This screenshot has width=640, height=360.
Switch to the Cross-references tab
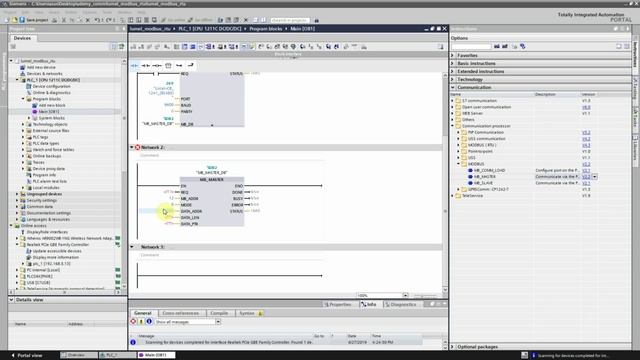181,313
